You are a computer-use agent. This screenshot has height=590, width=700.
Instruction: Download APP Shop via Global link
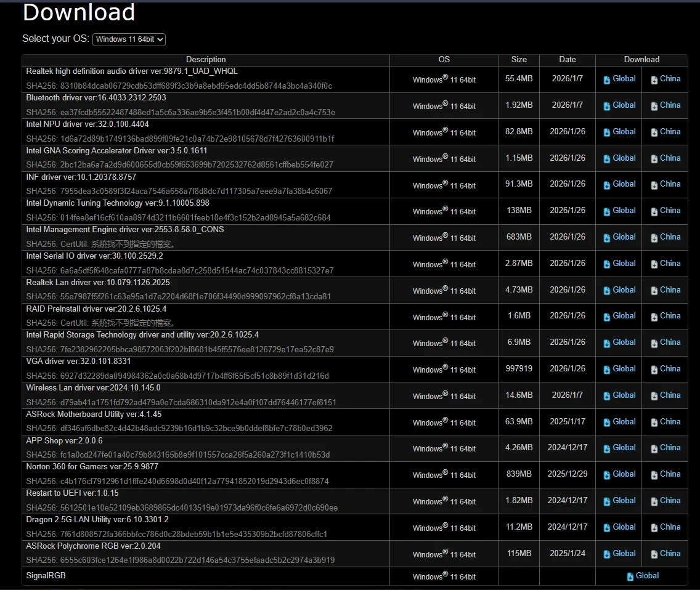624,447
